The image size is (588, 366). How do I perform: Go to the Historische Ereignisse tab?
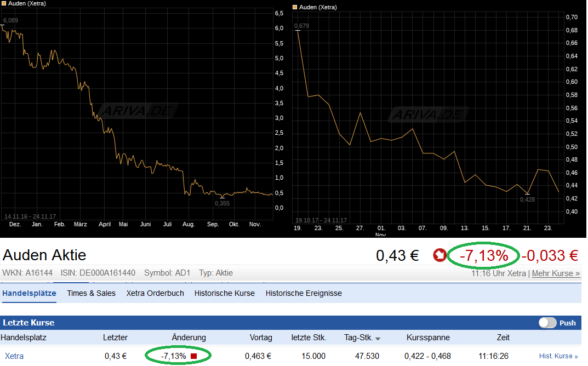pyautogui.click(x=304, y=293)
